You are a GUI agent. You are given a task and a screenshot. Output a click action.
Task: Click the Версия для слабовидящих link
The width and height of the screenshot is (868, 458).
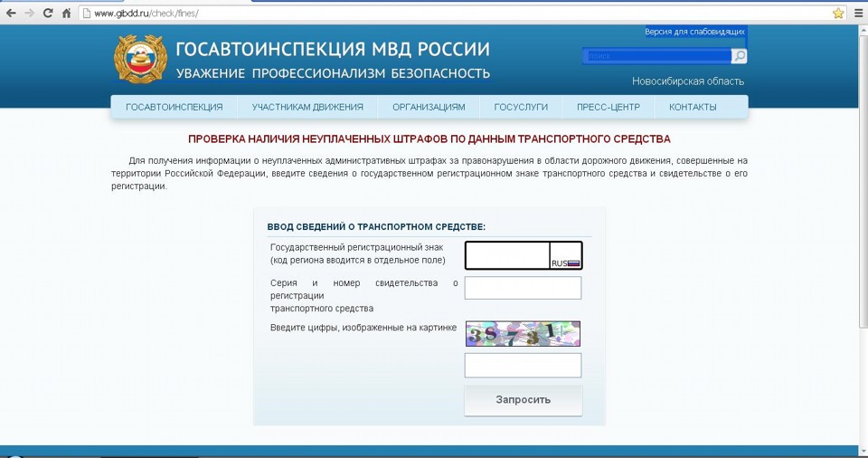point(694,33)
